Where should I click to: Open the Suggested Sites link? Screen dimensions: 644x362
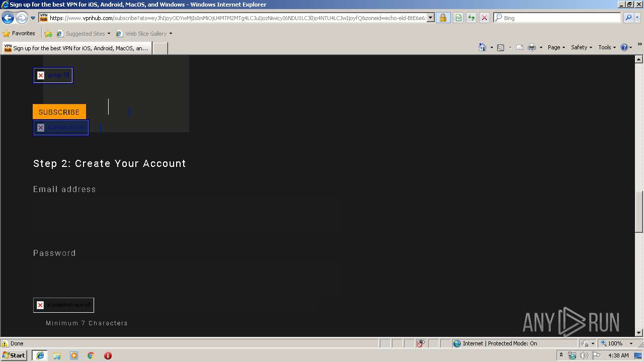point(83,34)
